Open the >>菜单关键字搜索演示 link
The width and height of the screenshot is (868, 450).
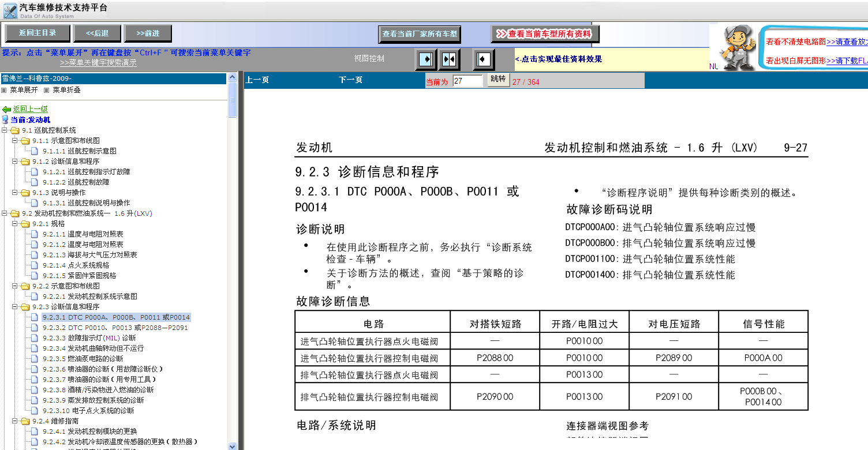[98, 63]
